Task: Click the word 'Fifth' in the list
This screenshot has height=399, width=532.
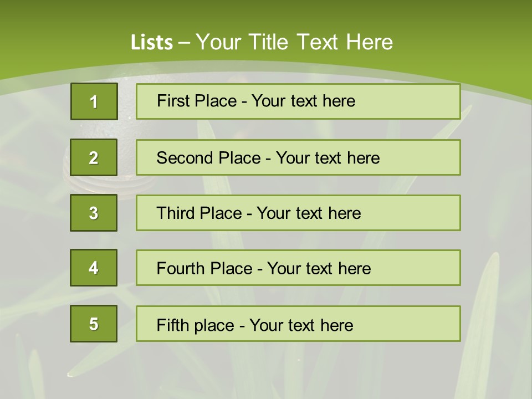Action: click(173, 325)
